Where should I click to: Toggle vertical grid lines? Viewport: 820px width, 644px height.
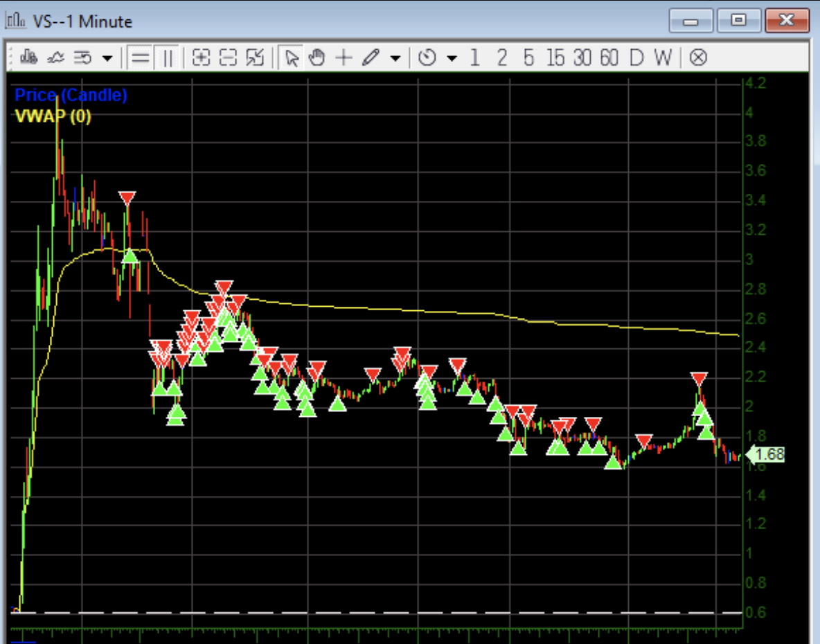click(167, 57)
